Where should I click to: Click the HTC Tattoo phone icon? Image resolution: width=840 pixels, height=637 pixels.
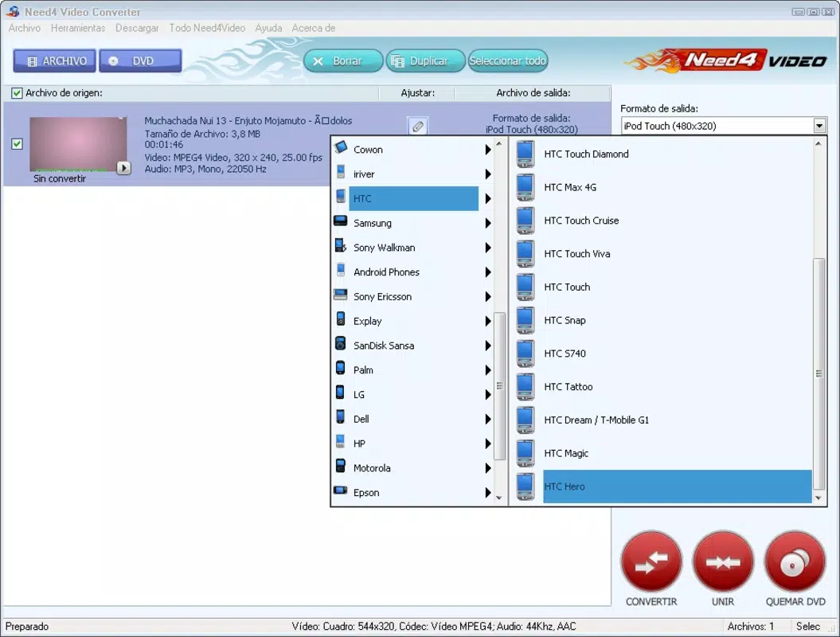(x=525, y=387)
